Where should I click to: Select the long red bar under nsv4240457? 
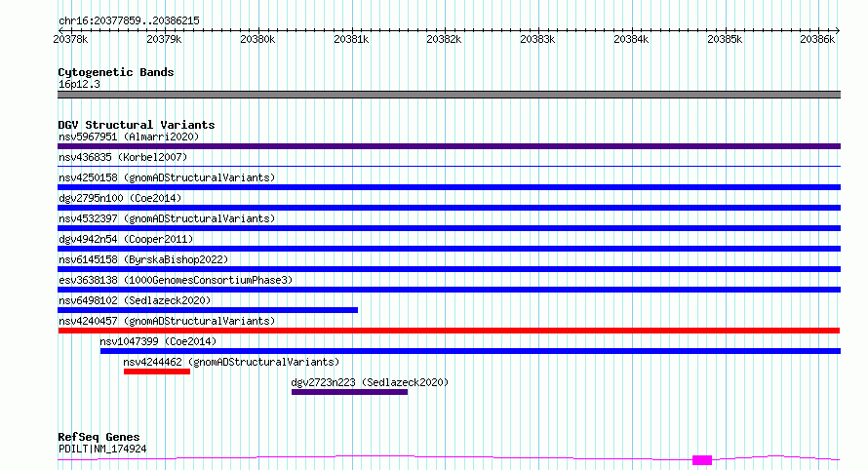click(449, 331)
